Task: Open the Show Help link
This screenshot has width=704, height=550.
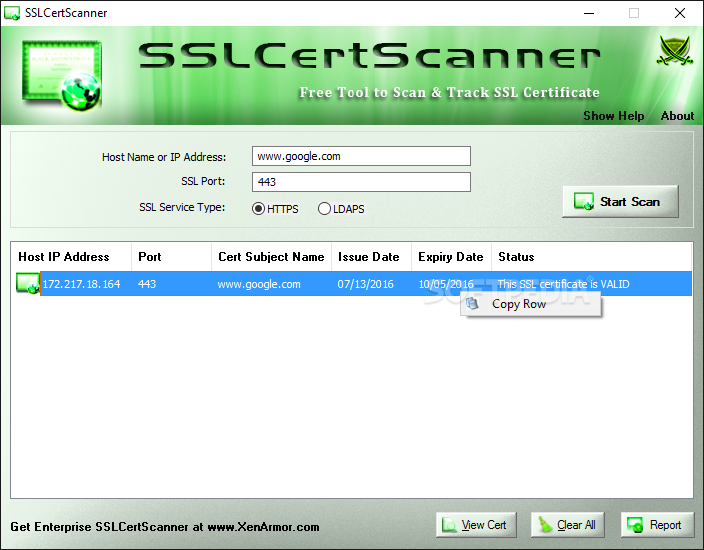Action: click(613, 116)
